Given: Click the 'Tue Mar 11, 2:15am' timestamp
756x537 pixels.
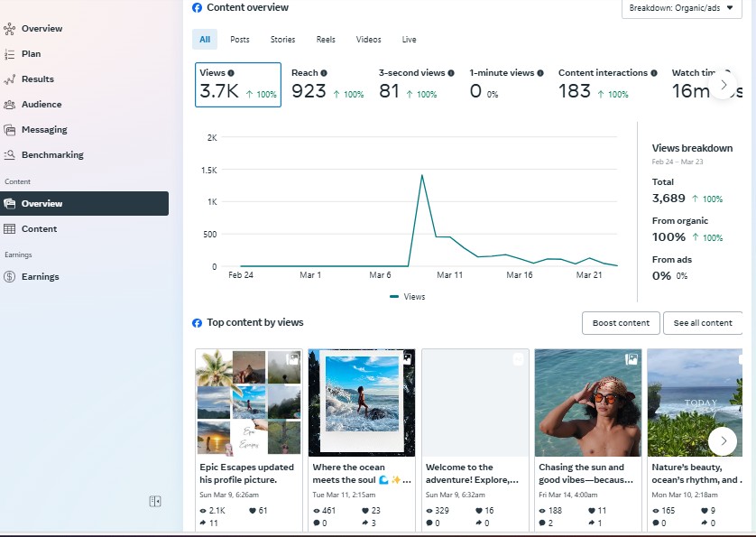Looking at the screenshot, I should point(344,495).
